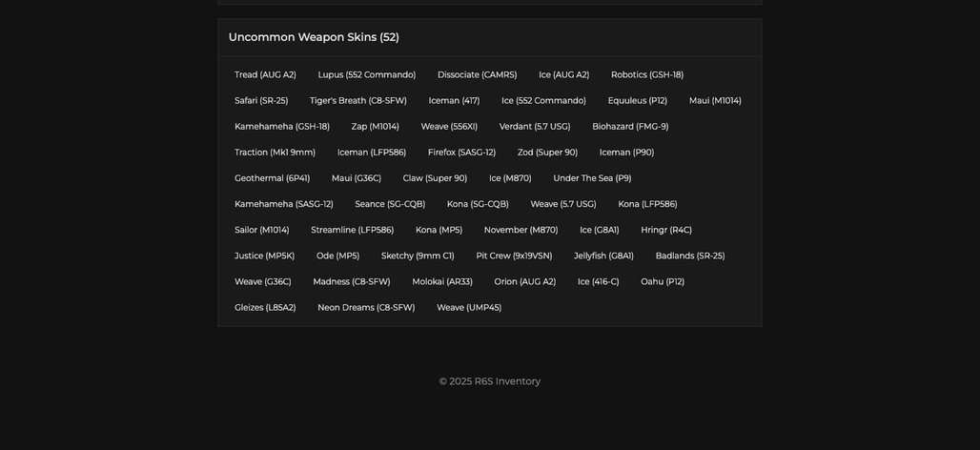Select Molokai (AR33) skin
Screen dimensions: 980x450
(442, 282)
